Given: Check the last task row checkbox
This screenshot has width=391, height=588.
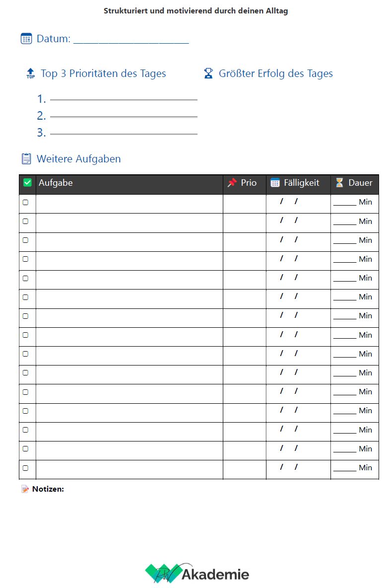Looking at the screenshot, I should [26, 468].
